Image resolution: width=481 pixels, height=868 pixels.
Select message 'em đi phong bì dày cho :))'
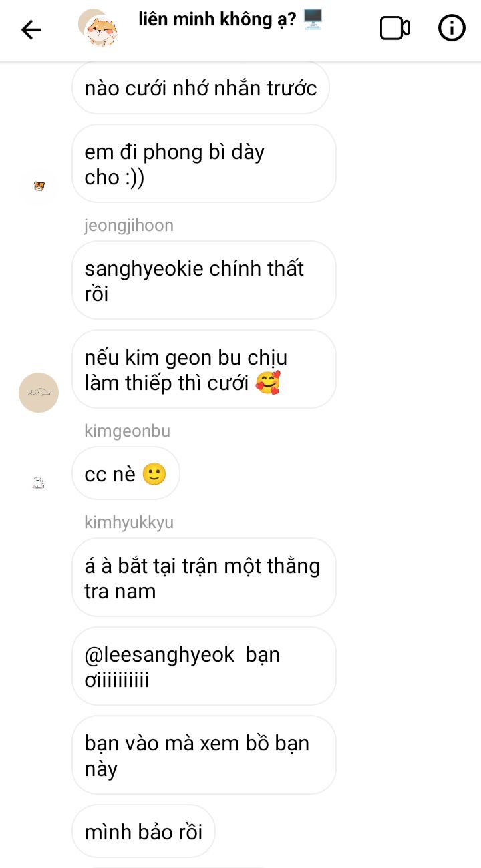tap(204, 164)
